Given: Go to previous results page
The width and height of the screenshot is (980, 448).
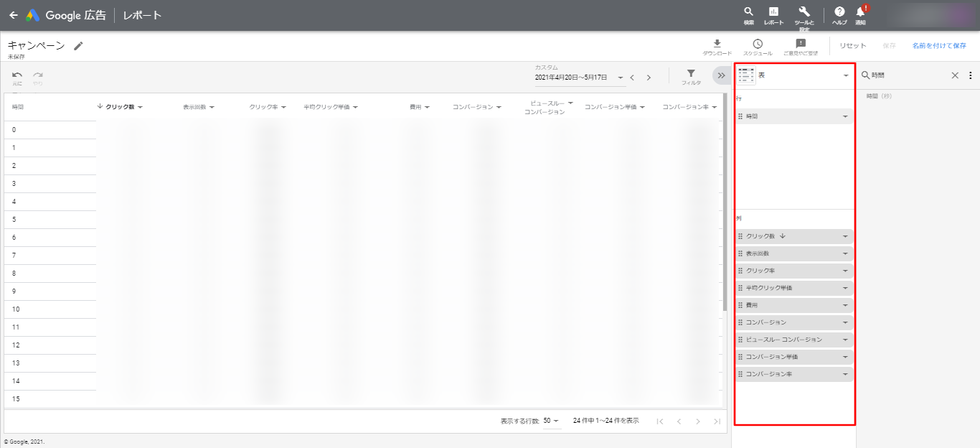Looking at the screenshot, I should point(679,421).
